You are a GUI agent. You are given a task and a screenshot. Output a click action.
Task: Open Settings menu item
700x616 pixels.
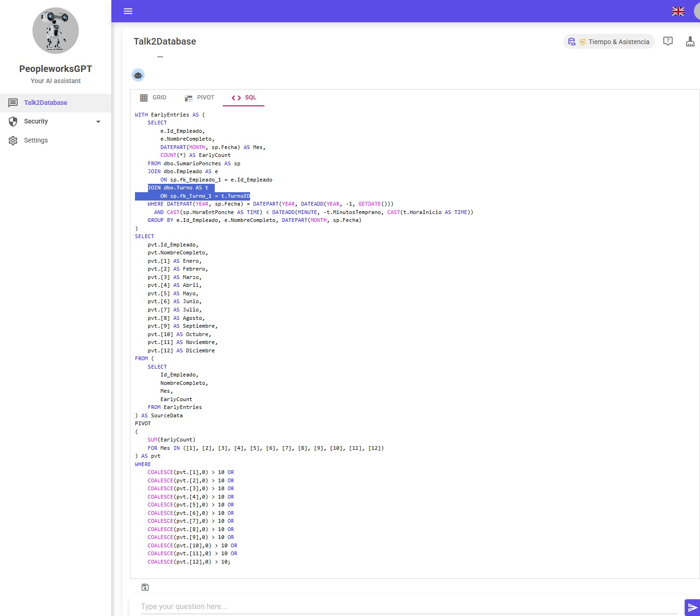[56, 140]
